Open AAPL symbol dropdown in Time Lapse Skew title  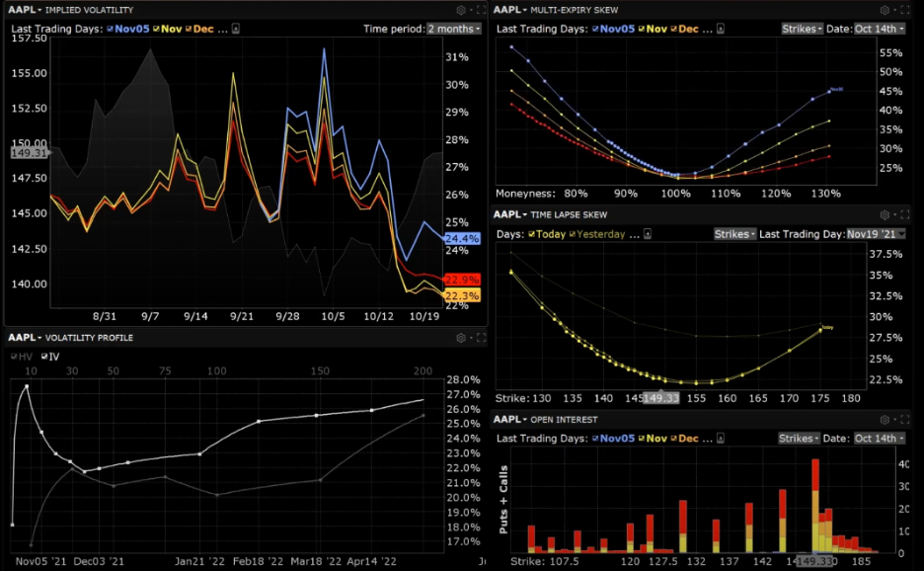pos(509,214)
